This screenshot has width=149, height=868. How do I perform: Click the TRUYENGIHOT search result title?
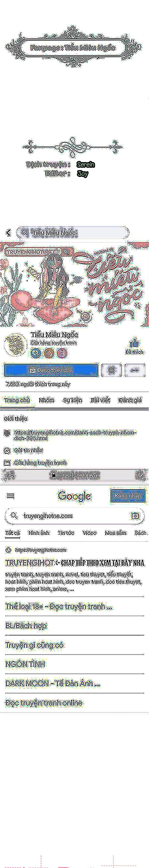tap(75, 562)
